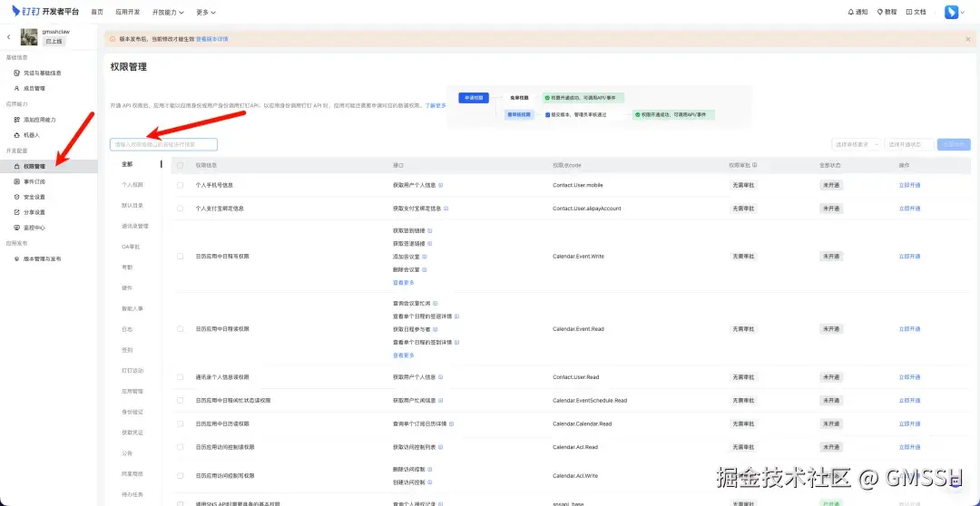
Task: Check the 个人手机号信息 row checkbox
Action: click(181, 186)
